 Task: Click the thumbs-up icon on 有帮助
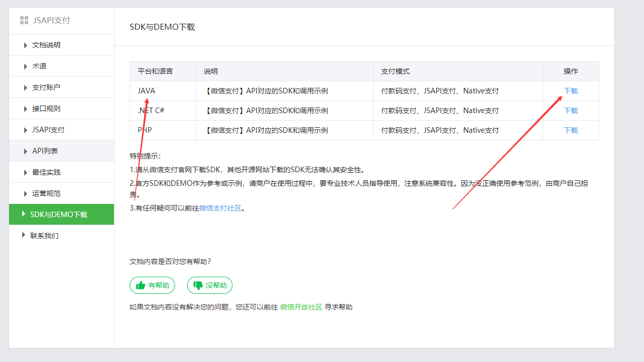click(141, 285)
